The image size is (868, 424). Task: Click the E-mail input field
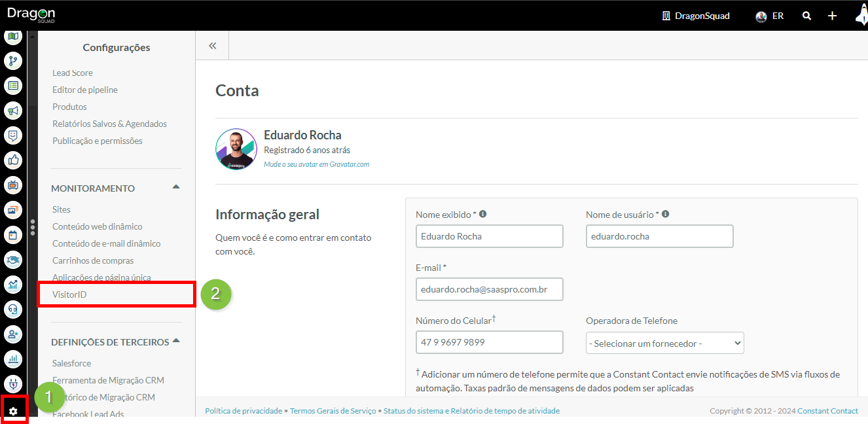(489, 289)
